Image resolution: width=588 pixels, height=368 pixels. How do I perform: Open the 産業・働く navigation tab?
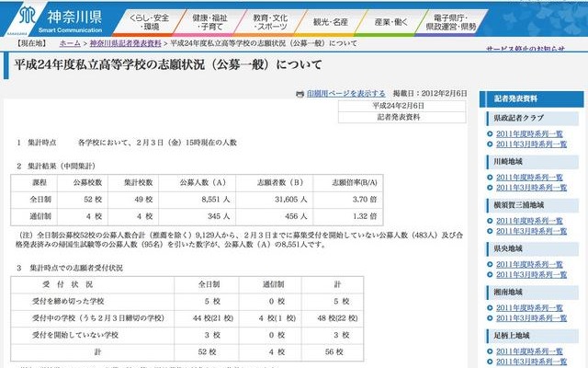coord(390,22)
